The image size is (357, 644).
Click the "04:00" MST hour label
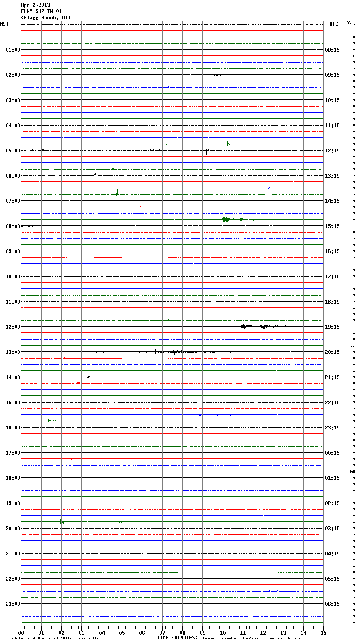[x=13, y=126]
